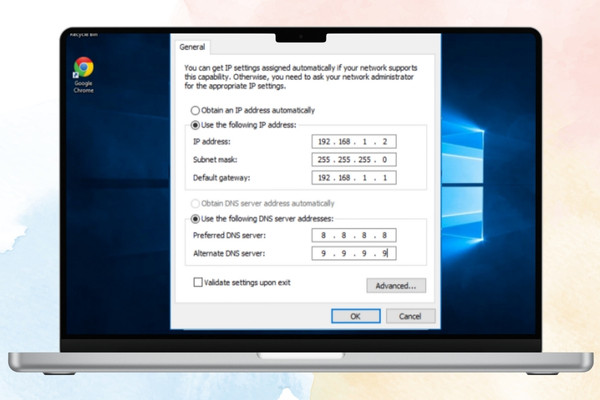Click the Recycle Bin label on desktop
The image size is (600, 400).
point(84,35)
